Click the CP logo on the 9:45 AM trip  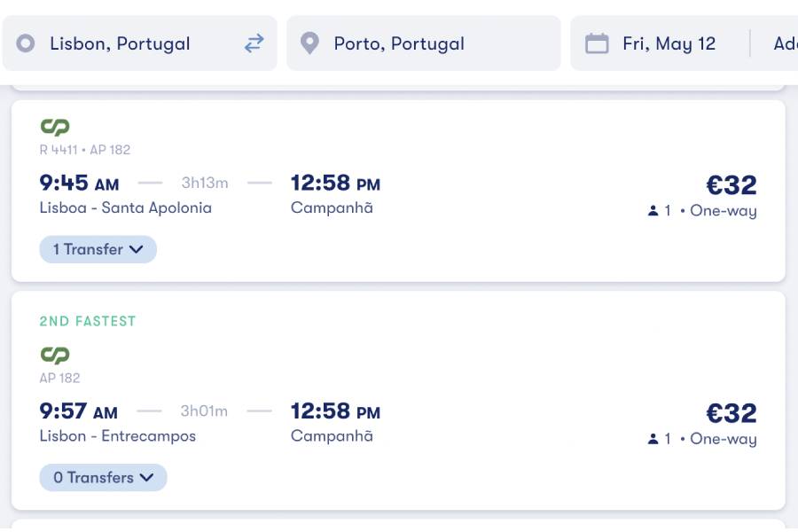click(x=55, y=127)
